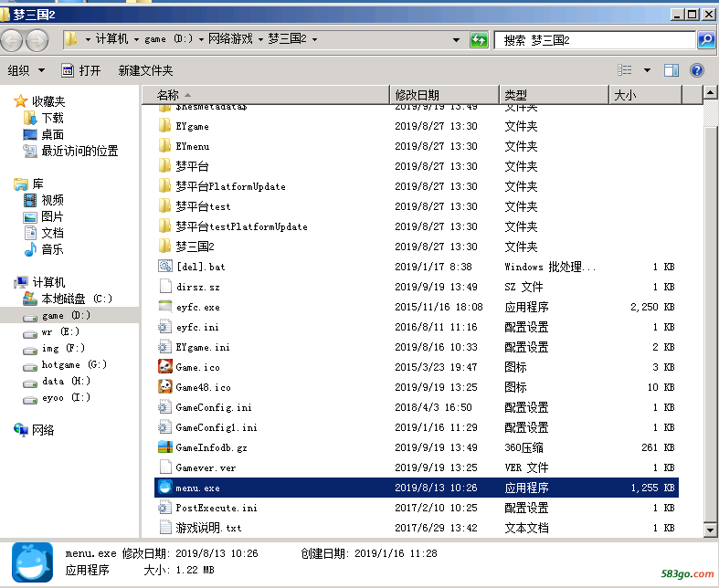
Task: Click 新建文件夹 toolbar button
Action: coord(145,70)
